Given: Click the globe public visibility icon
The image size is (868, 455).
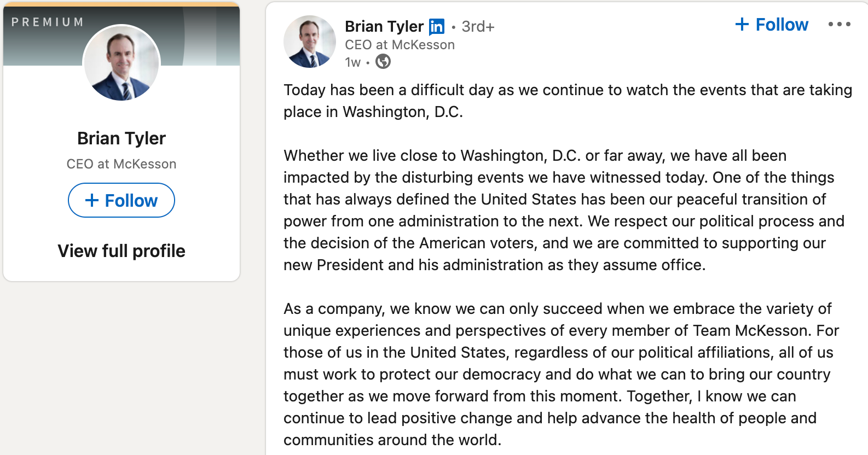Looking at the screenshot, I should coord(383,62).
